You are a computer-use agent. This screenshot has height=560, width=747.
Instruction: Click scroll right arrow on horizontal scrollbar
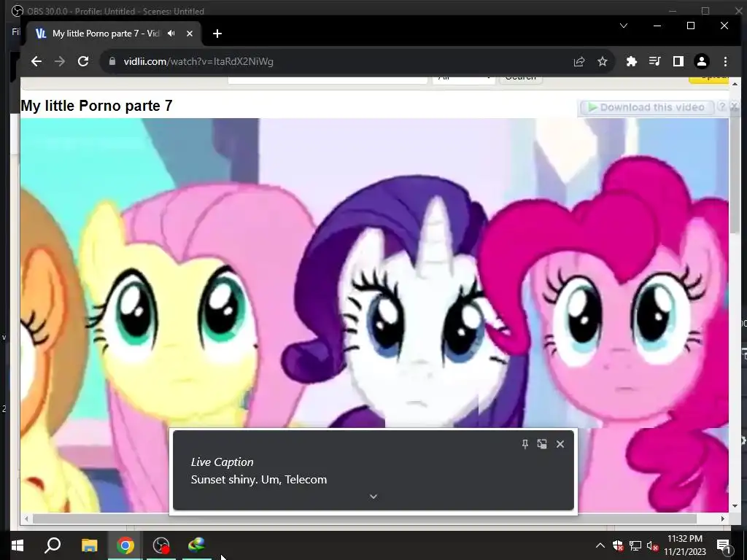click(723, 518)
